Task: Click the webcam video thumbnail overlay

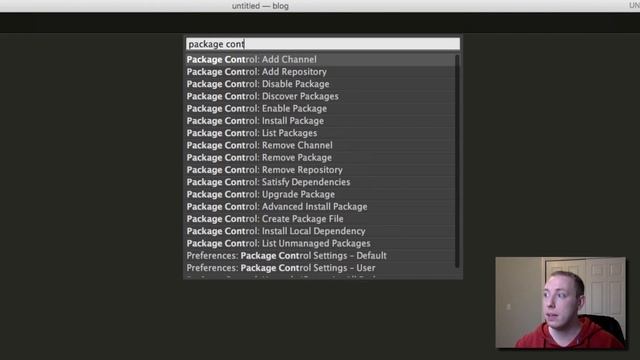Action: click(560, 302)
